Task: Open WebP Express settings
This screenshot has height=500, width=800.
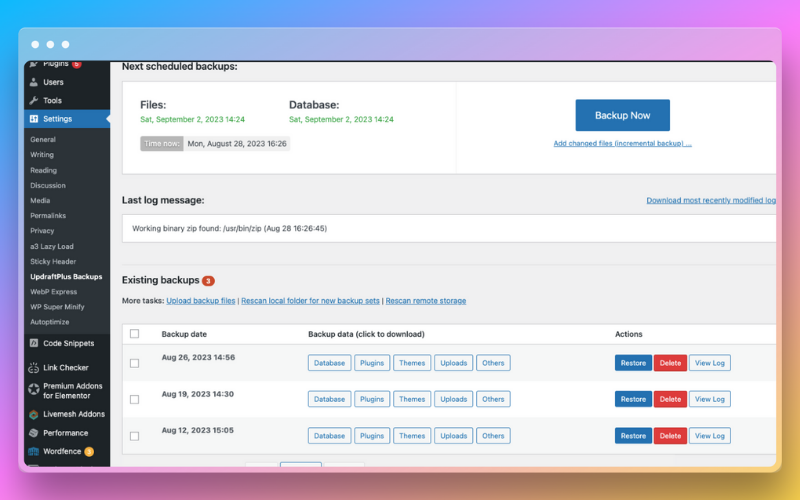Action: [54, 292]
